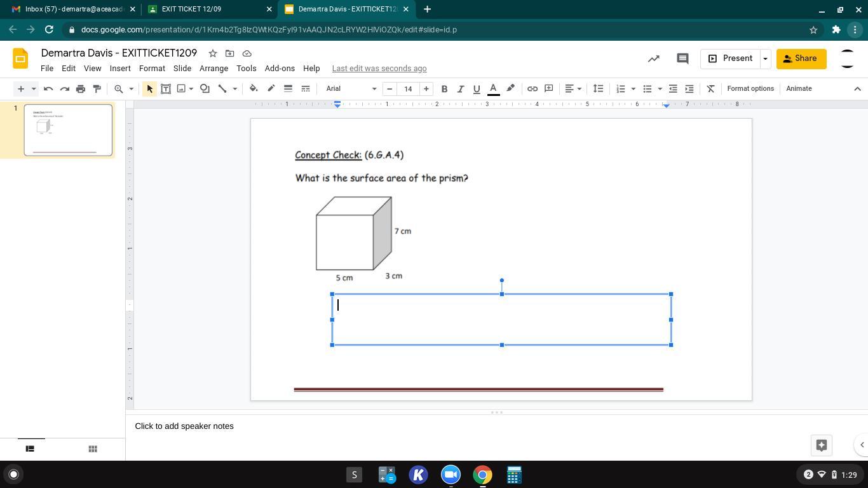
Task: Open the line spacing dropdown
Action: (598, 89)
